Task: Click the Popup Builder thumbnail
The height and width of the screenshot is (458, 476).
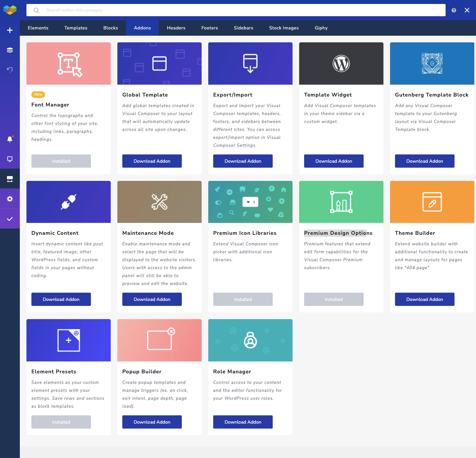Action: click(159, 340)
